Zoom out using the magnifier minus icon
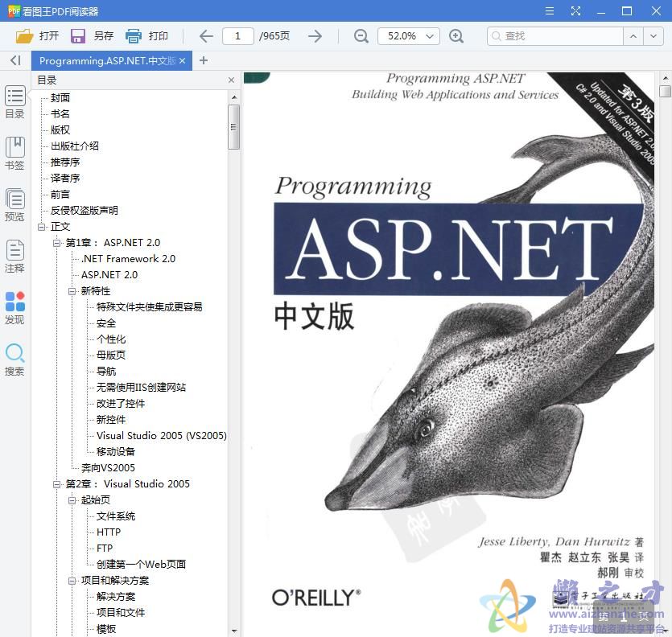 361,35
